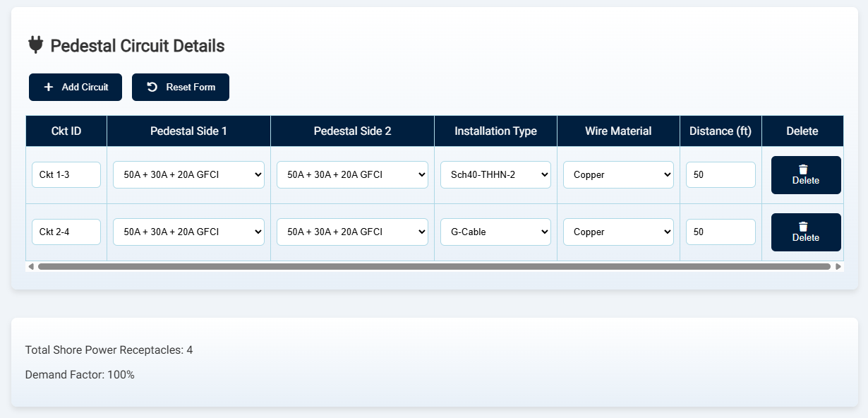Click the Reset Form undo icon
The image size is (868, 418).
[152, 87]
